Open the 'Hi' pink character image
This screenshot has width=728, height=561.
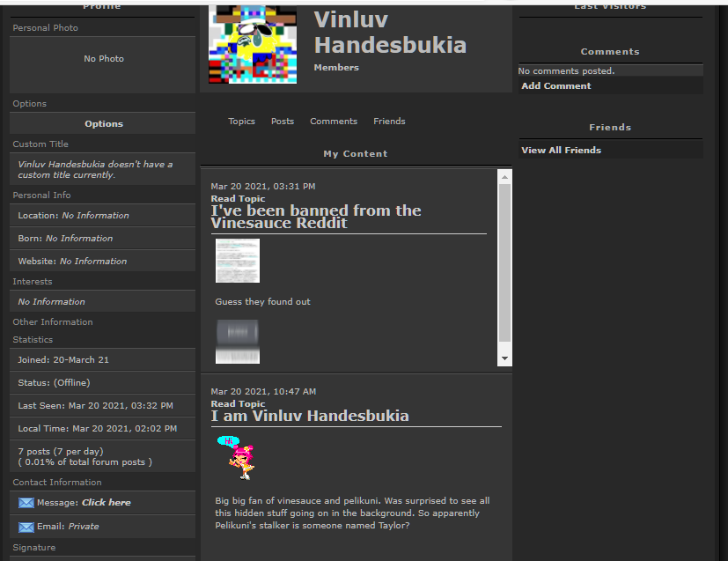tap(236, 457)
